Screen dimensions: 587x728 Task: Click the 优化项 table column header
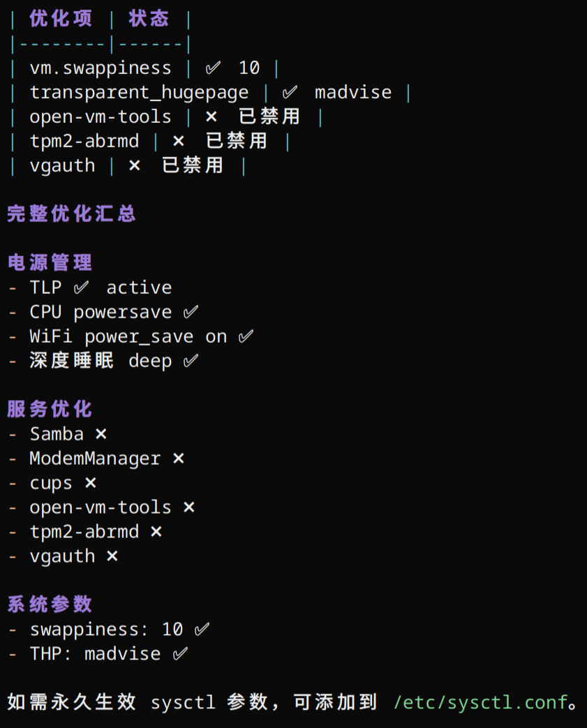coord(61,19)
